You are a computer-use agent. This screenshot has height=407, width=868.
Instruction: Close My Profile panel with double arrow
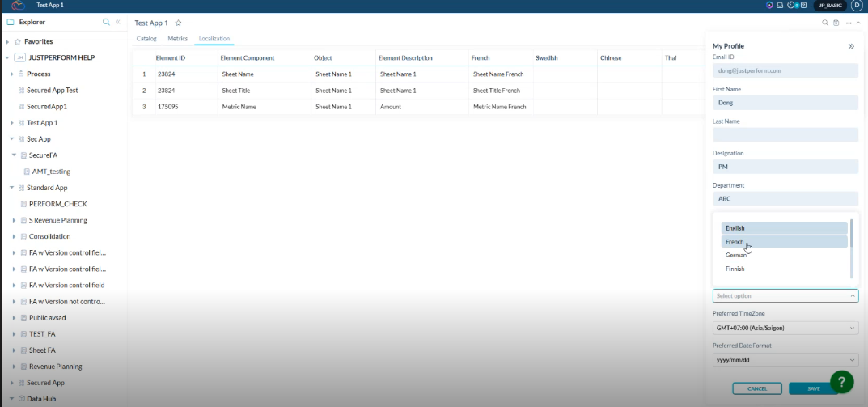tap(851, 46)
